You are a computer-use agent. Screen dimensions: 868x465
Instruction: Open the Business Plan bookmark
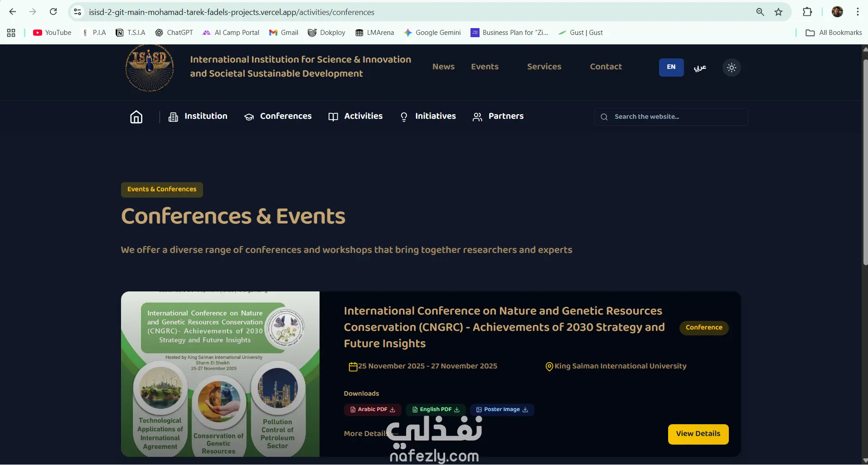coord(509,33)
